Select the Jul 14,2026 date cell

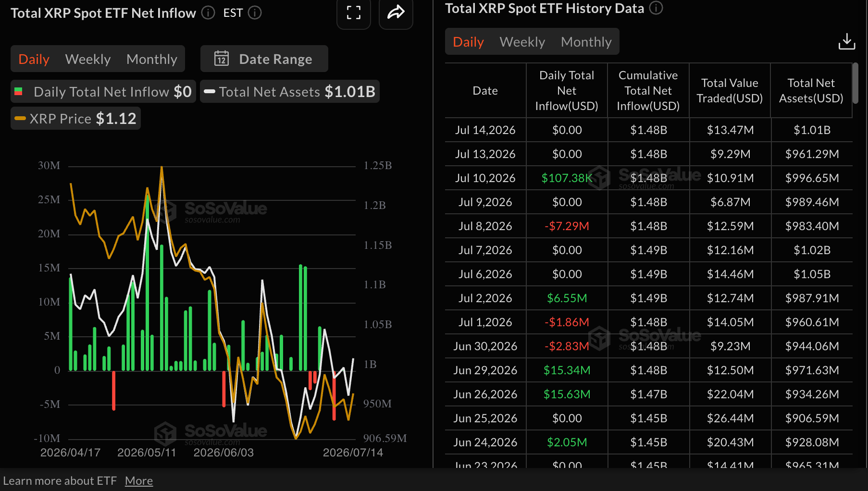coord(485,130)
